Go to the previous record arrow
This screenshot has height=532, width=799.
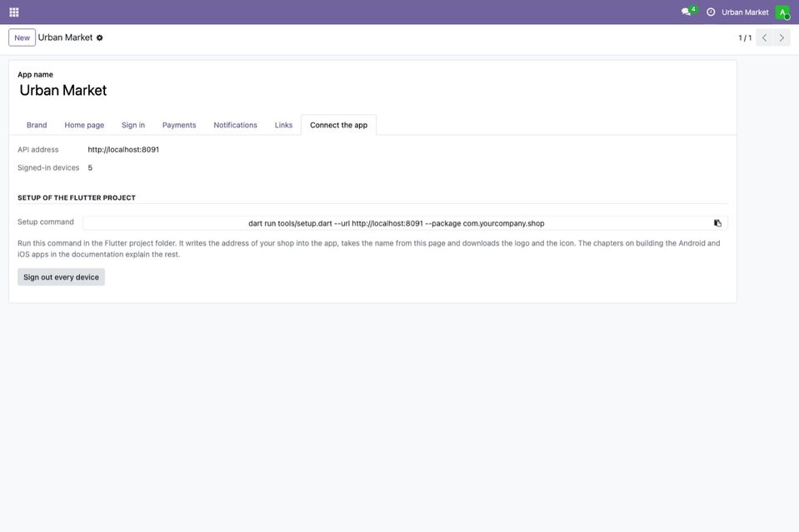[x=764, y=37]
